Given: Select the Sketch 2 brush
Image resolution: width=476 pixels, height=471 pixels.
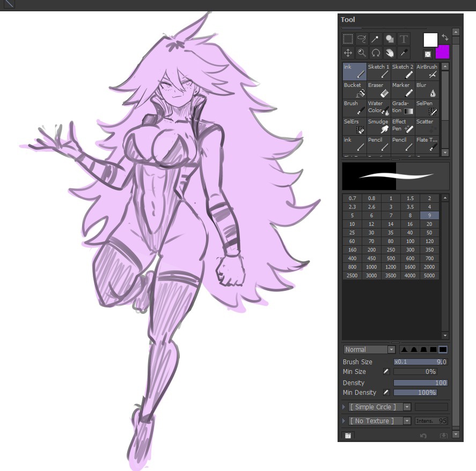Looking at the screenshot, I should coord(403,71).
